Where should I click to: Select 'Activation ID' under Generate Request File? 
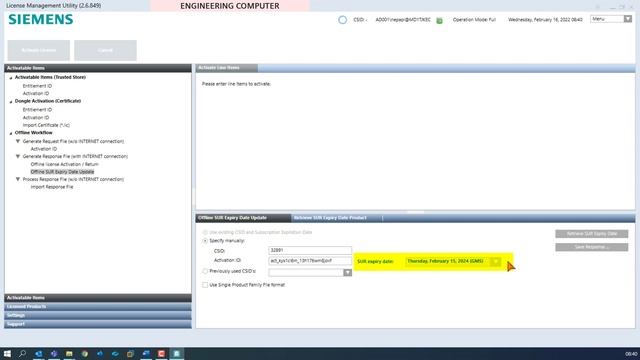[44, 149]
